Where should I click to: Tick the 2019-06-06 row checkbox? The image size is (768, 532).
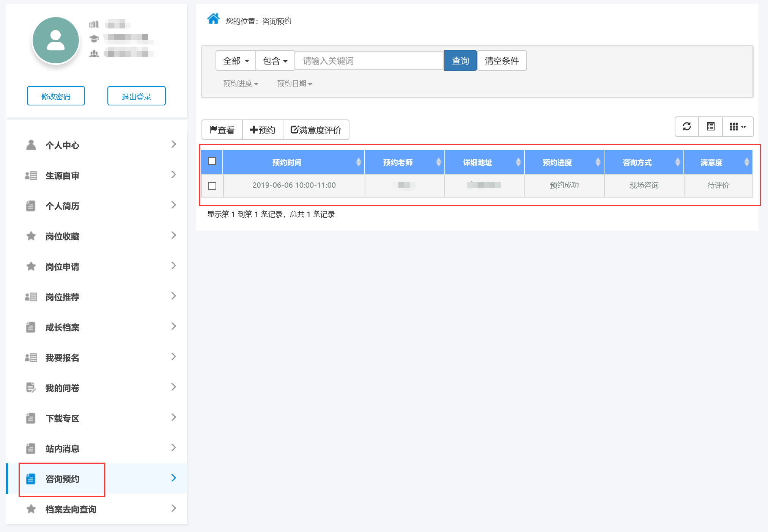point(212,186)
